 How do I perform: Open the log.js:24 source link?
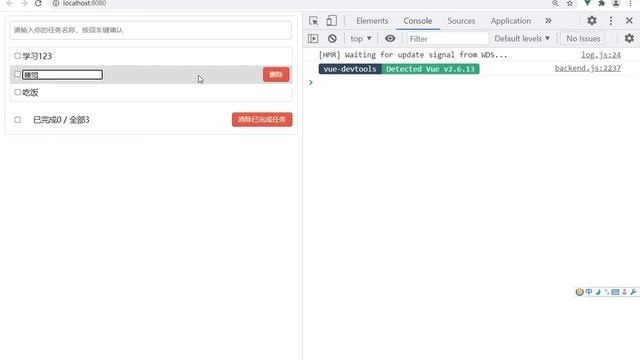coord(601,55)
